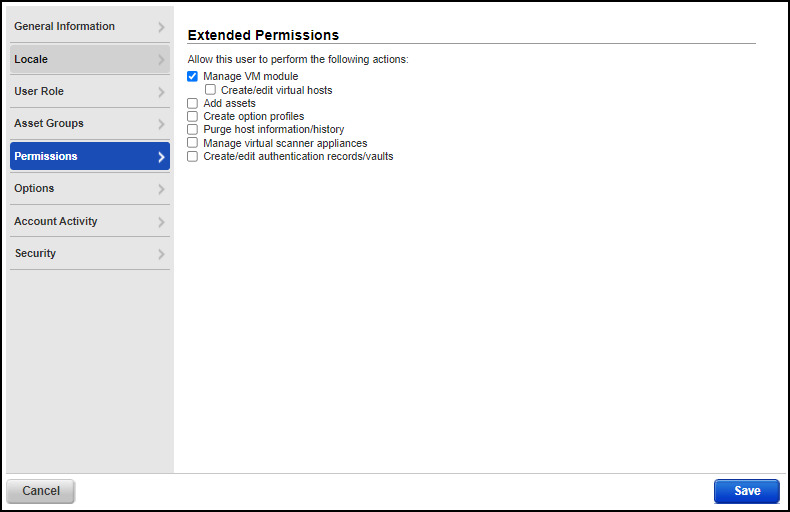Image resolution: width=790 pixels, height=512 pixels.
Task: Tick the Add assets checkbox
Action: tap(193, 103)
